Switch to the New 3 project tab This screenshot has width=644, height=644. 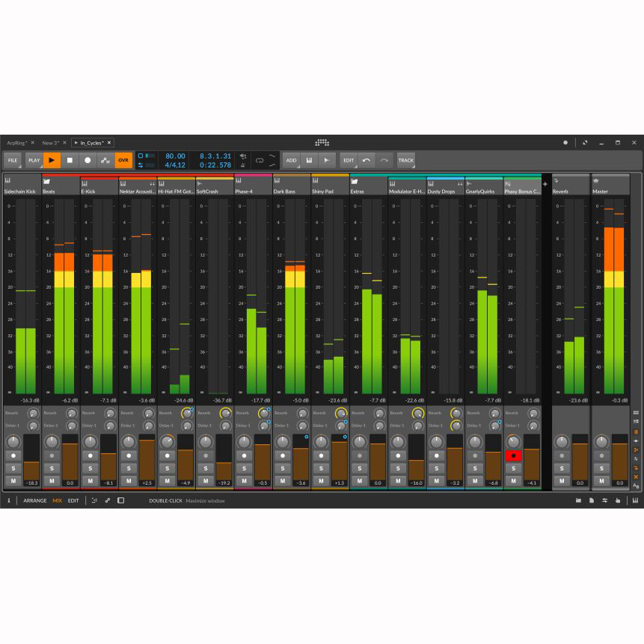[x=51, y=143]
